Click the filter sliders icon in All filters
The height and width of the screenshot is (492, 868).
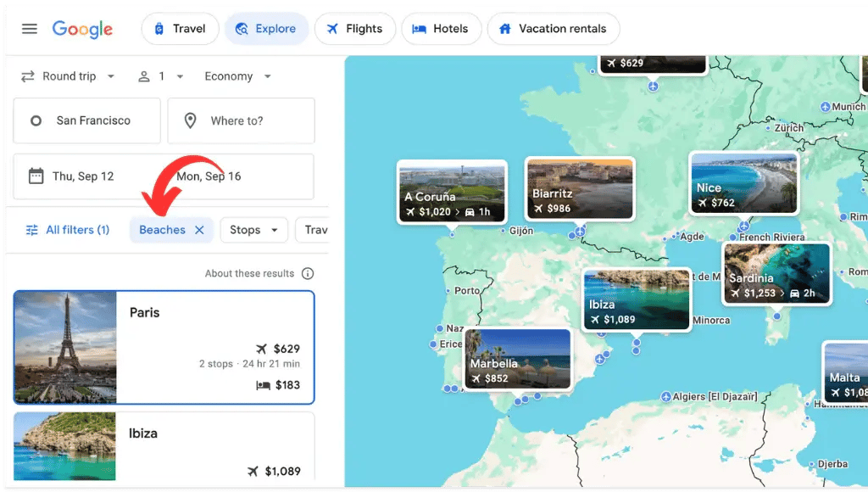point(32,230)
